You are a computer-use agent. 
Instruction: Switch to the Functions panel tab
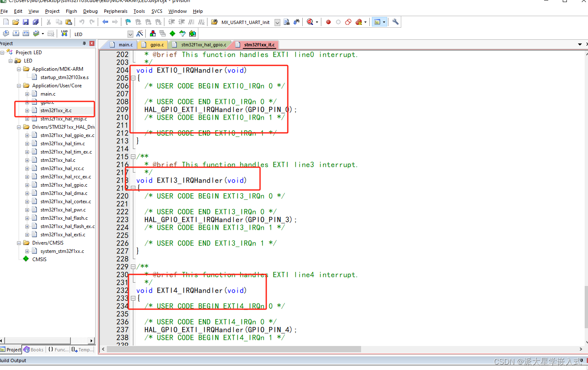pyautogui.click(x=58, y=350)
